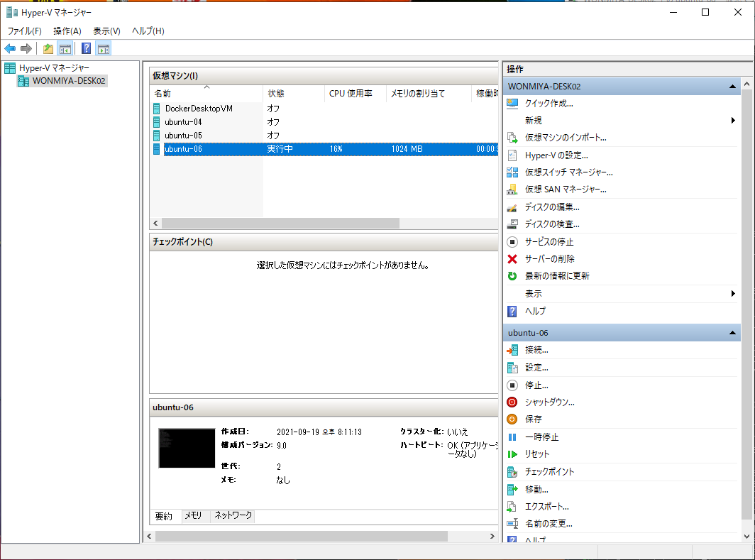The width and height of the screenshot is (755, 560).
Task: Sort by the 名前 column header
Action: tap(206, 94)
